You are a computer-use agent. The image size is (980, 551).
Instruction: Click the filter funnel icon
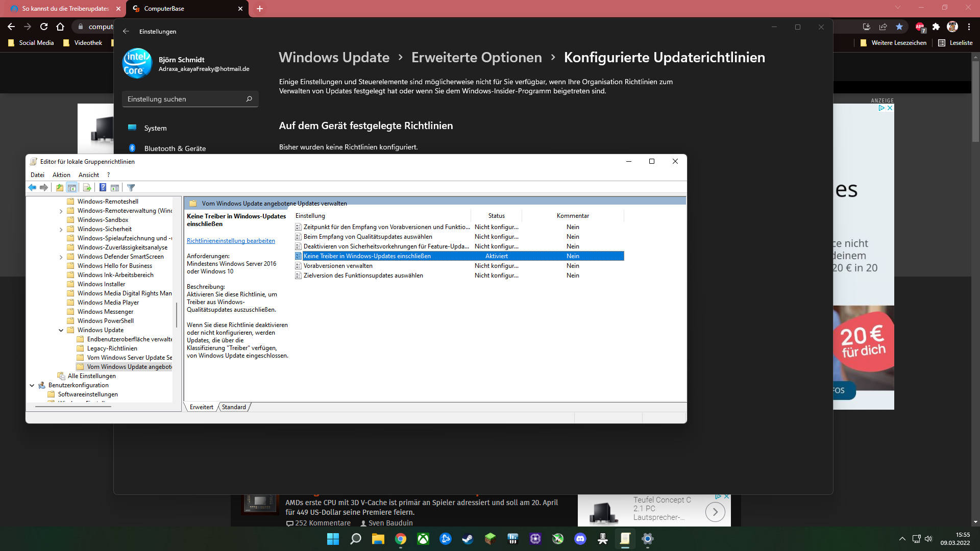click(131, 188)
